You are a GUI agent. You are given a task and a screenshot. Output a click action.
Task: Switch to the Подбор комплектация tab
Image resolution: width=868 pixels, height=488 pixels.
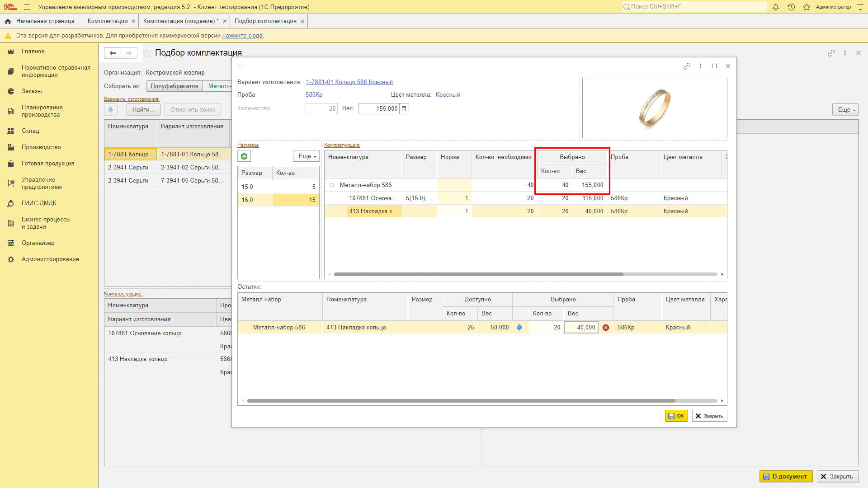click(x=265, y=21)
